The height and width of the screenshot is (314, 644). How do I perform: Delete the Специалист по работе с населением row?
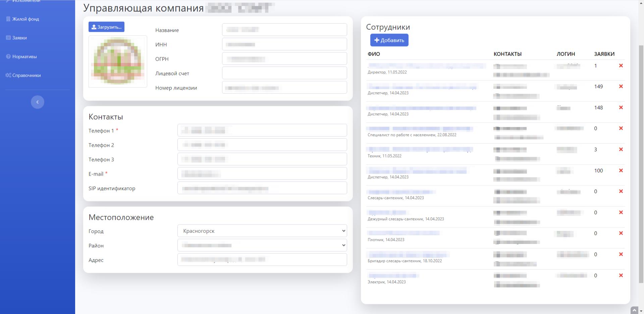[621, 128]
